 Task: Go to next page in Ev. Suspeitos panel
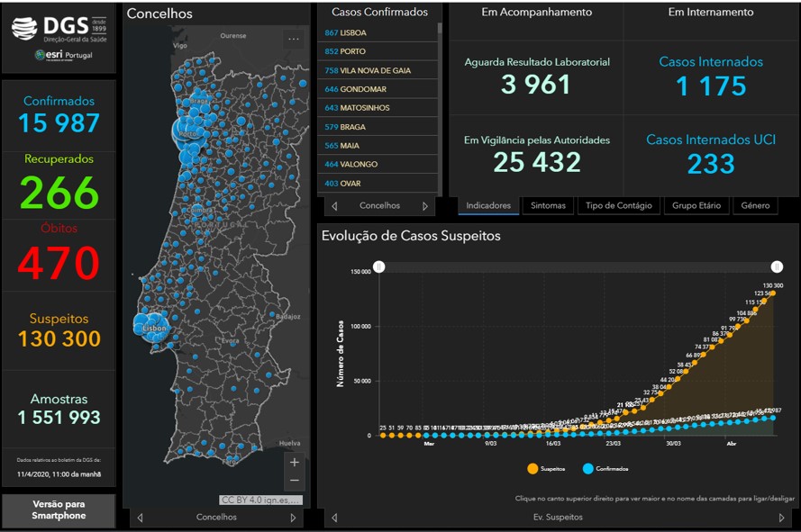pos(781,518)
